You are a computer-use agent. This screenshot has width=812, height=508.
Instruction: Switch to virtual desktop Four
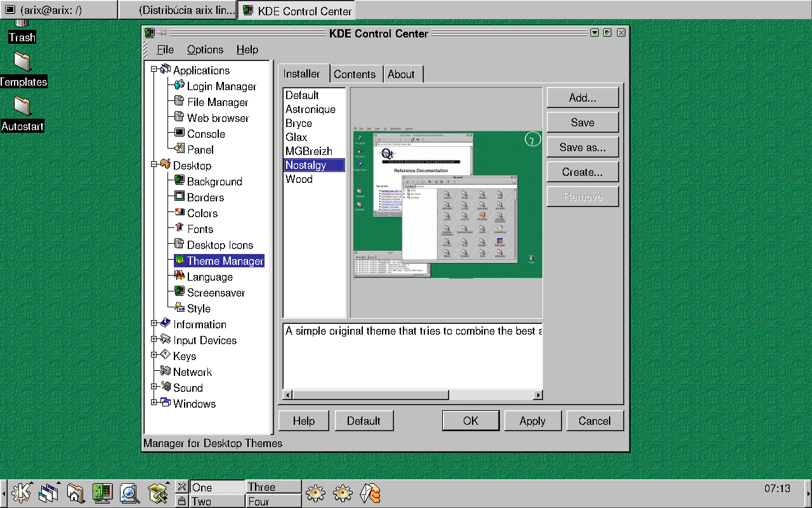(x=273, y=501)
